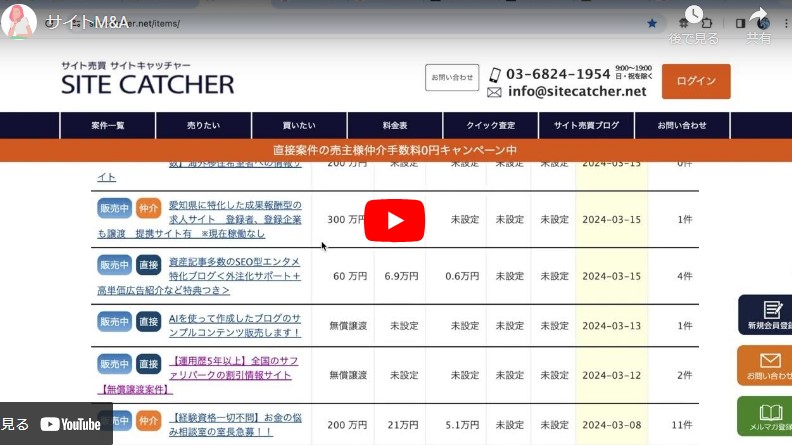The width and height of the screenshot is (792, 445).
Task: Click the phone number 03-6824-1954
Action: click(x=558, y=74)
